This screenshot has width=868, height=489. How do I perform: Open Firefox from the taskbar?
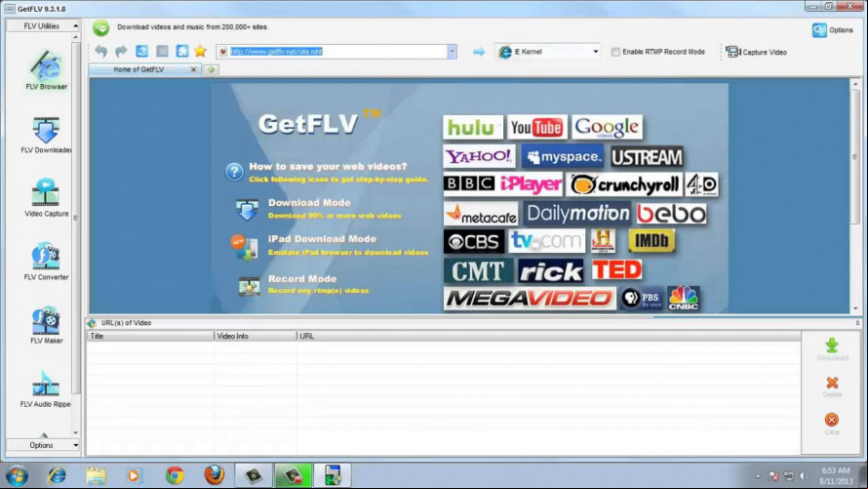[x=215, y=475]
